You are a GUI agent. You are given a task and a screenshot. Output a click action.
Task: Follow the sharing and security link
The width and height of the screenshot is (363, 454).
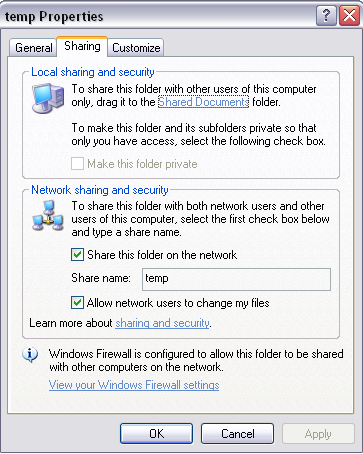coord(163,323)
